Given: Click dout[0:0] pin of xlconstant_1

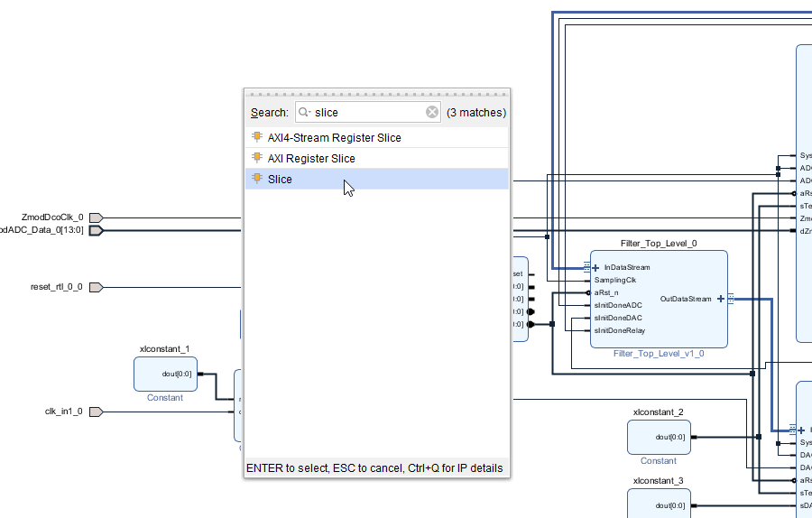Looking at the screenshot, I should tap(177, 374).
